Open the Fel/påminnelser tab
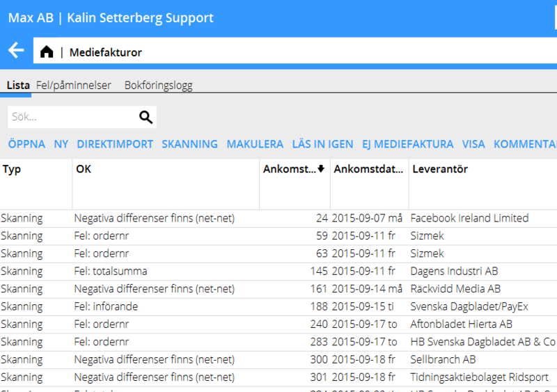 74,86
